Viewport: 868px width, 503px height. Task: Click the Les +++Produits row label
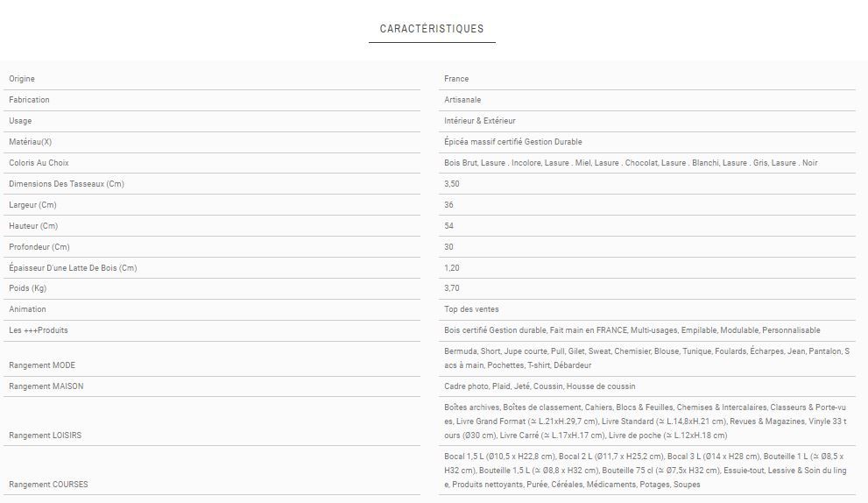(39, 330)
